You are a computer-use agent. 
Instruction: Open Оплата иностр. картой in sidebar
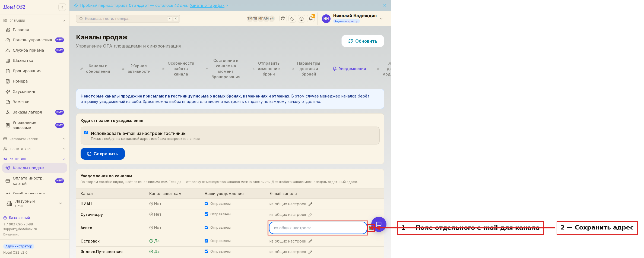[x=34, y=181]
